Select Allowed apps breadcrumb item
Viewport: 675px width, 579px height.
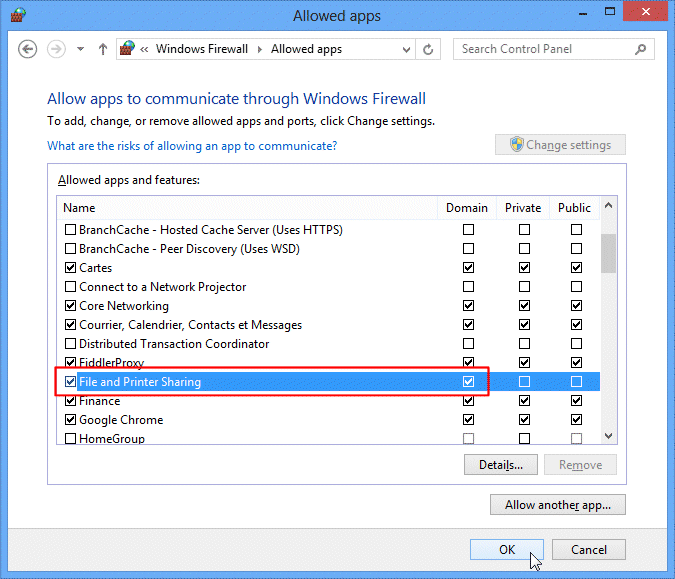coord(307,49)
